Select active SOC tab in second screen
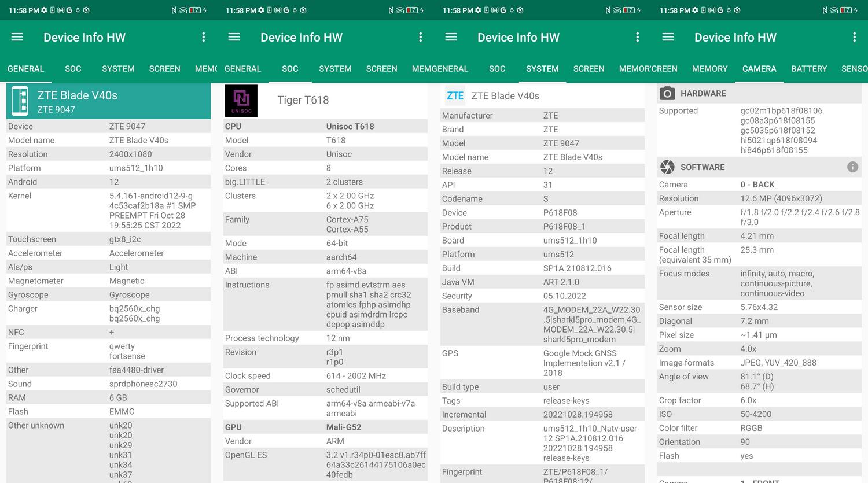The image size is (868, 483). point(290,68)
